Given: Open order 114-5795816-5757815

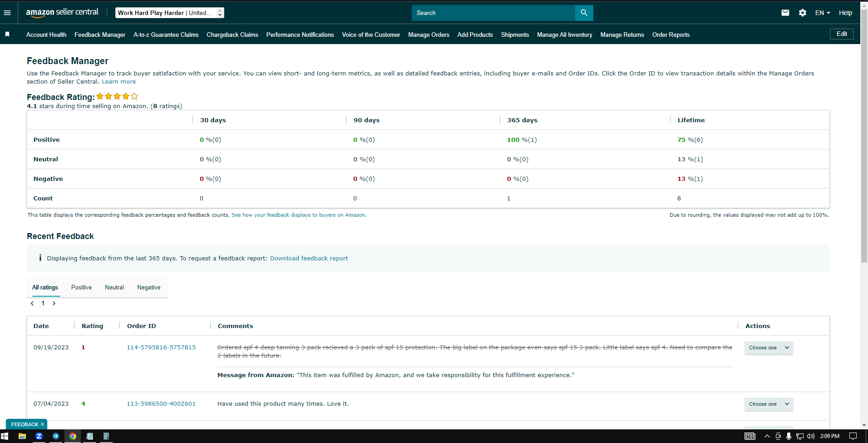Looking at the screenshot, I should 161,347.
